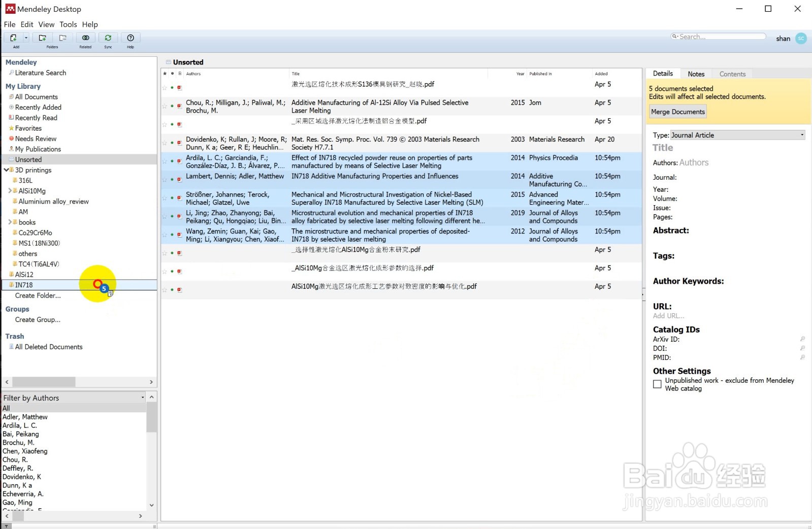The width and height of the screenshot is (812, 529).
Task: Toggle read status dot for Dovidenko row
Action: tap(172, 143)
